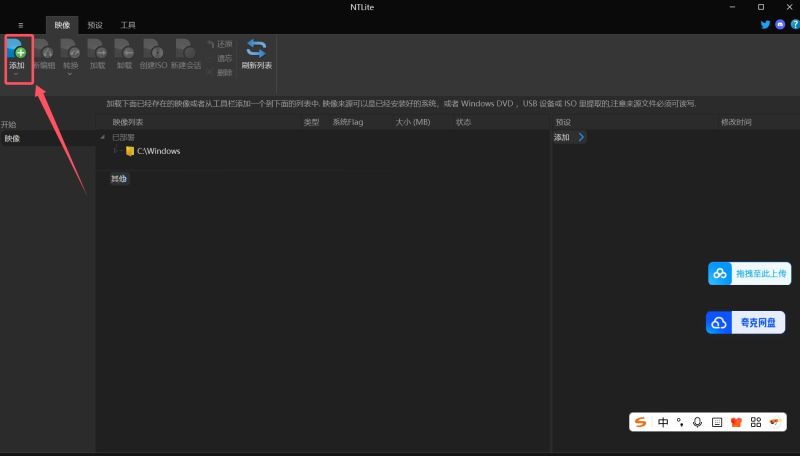The image size is (800, 456).
Task: Switch to the 工具 tab
Action: [x=128, y=25]
